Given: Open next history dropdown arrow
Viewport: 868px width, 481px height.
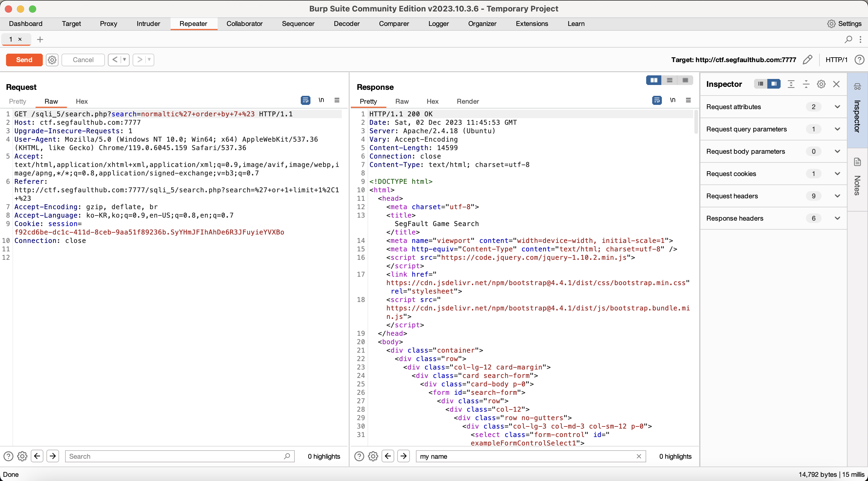Looking at the screenshot, I should pyautogui.click(x=149, y=60).
